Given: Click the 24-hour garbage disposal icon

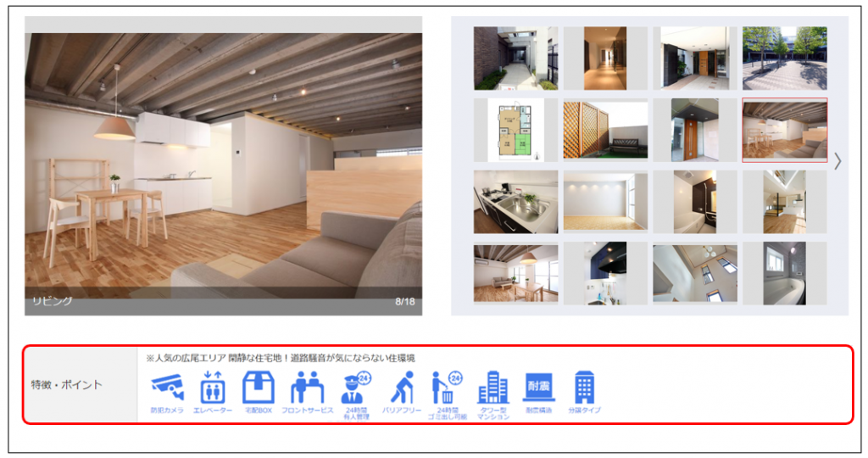Looking at the screenshot, I should coord(447,388).
